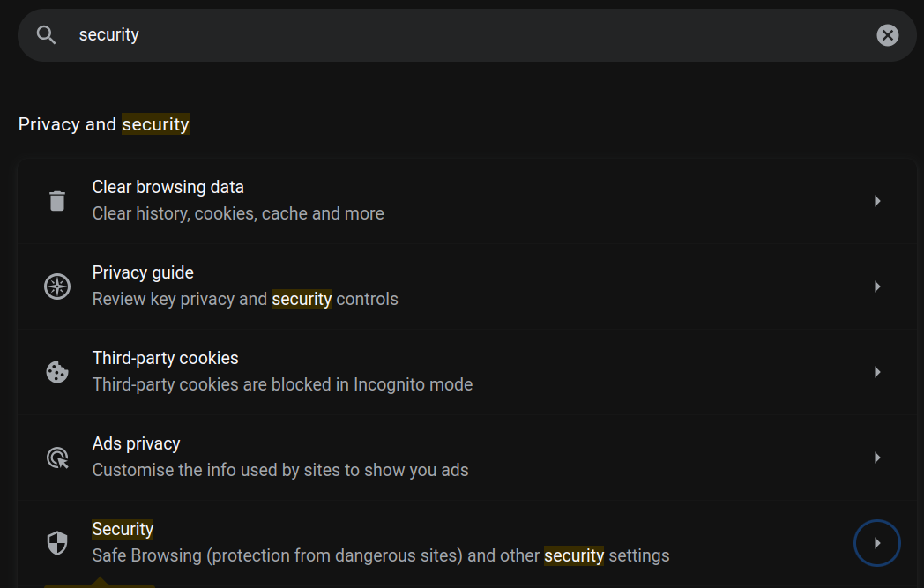This screenshot has width=924, height=588.
Task: Expand Privacy guide arrow
Action: (877, 287)
